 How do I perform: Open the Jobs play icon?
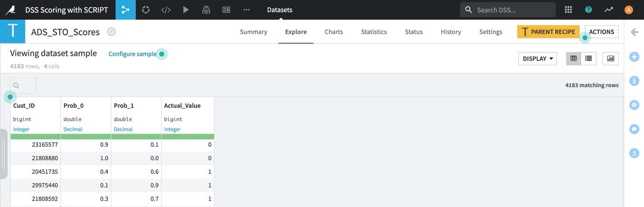tap(186, 10)
